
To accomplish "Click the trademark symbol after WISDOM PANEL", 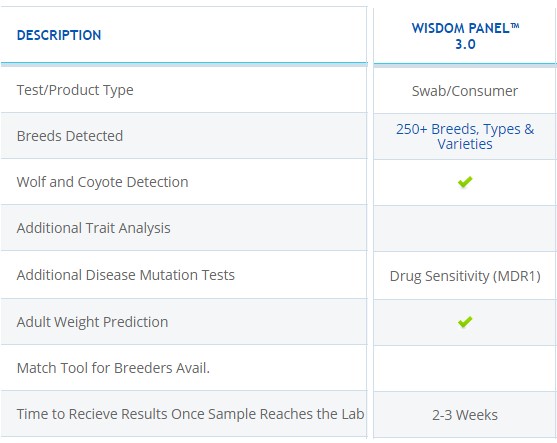I will pos(515,25).
